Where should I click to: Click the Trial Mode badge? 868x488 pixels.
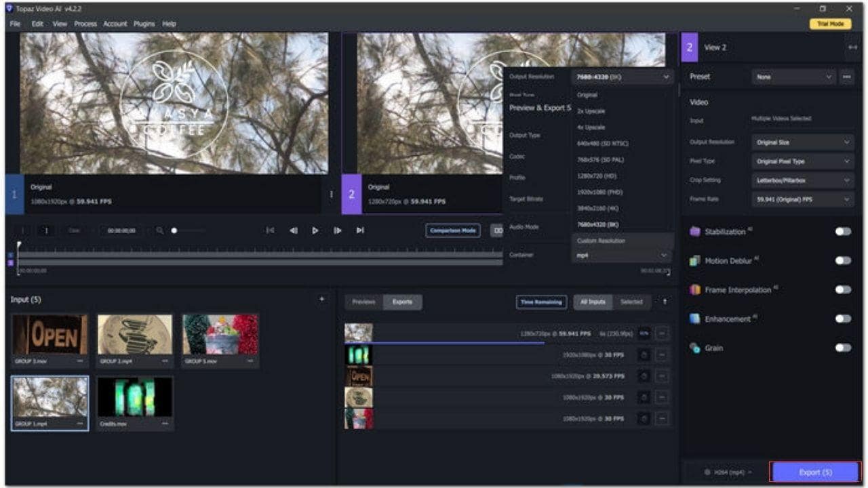click(831, 24)
